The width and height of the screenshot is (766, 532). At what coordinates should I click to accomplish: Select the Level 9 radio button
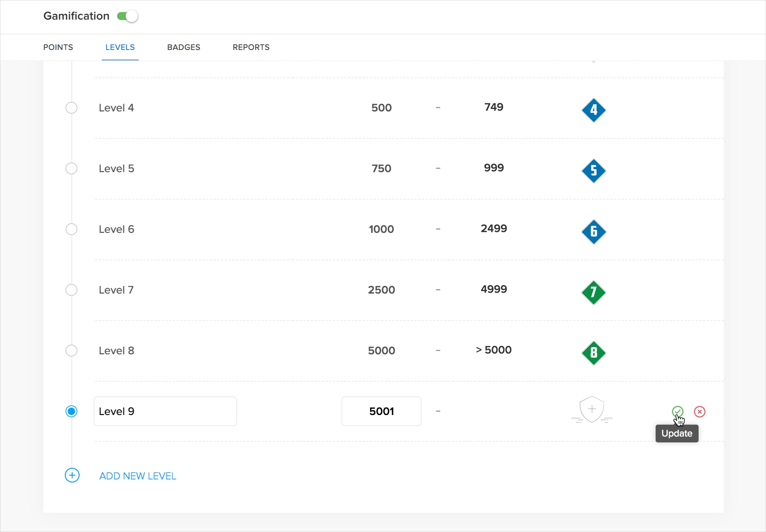pyautogui.click(x=71, y=411)
